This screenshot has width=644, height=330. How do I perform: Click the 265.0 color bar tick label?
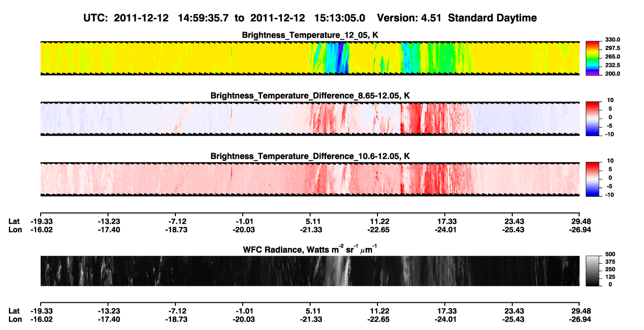pyautogui.click(x=612, y=56)
